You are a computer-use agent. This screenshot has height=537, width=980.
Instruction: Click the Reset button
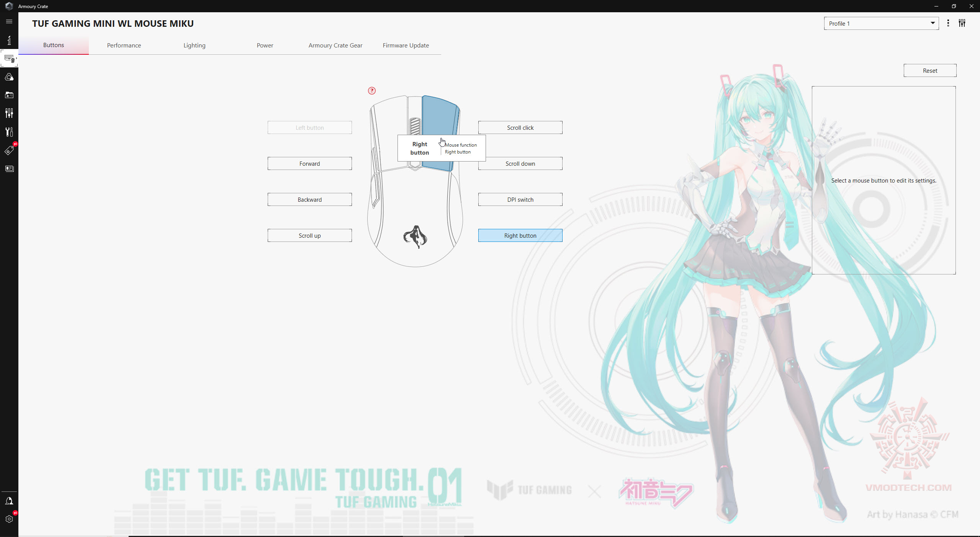[x=929, y=70]
